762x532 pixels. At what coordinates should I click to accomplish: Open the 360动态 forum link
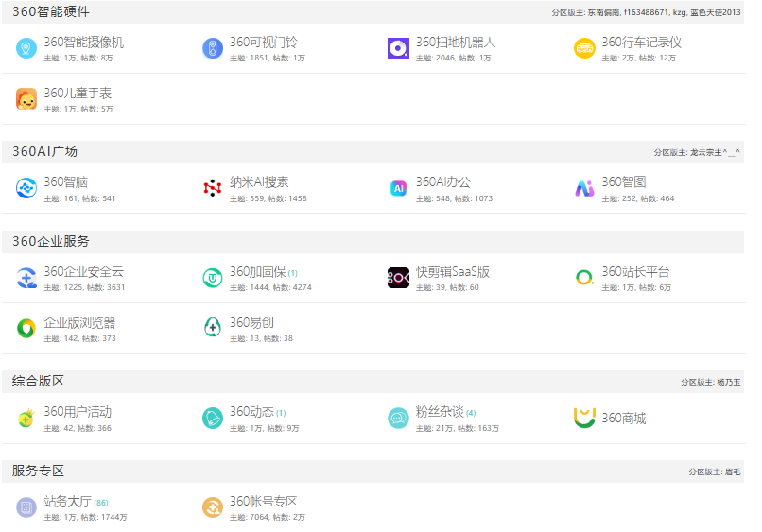251,413
